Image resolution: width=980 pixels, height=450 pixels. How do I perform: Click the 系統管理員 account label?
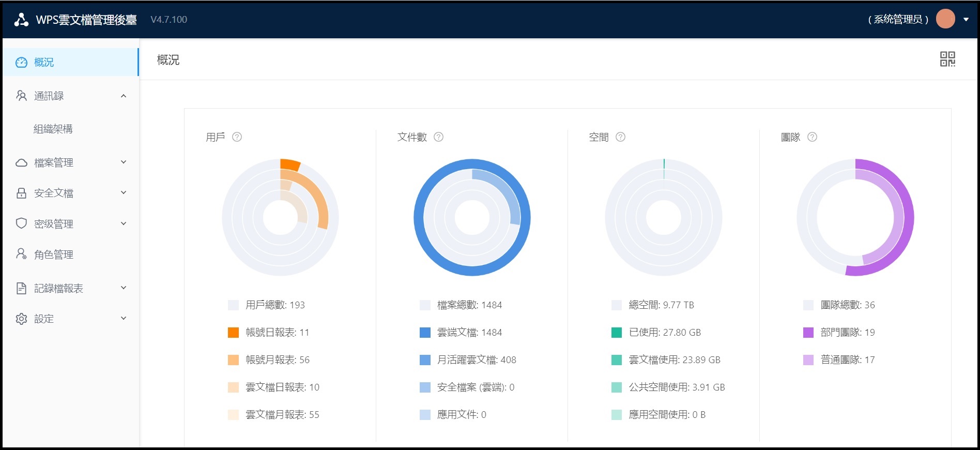898,20
